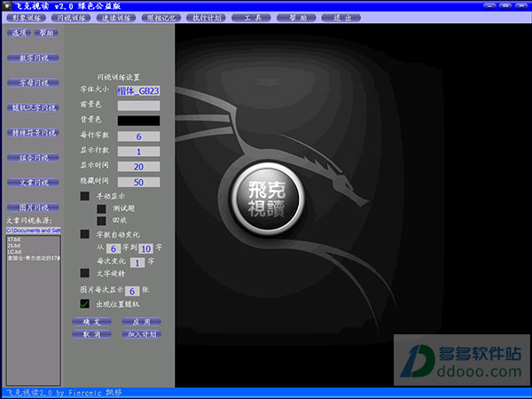Minimize the 飞克视读 window
Image resolution: width=532 pixels, height=399 pixels.
click(x=489, y=5)
